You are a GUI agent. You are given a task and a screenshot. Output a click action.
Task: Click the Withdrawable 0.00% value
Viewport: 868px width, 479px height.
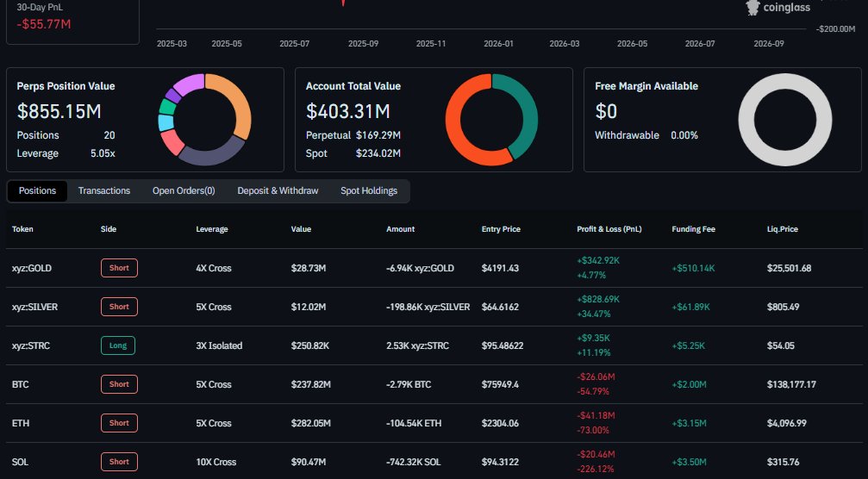coord(684,135)
